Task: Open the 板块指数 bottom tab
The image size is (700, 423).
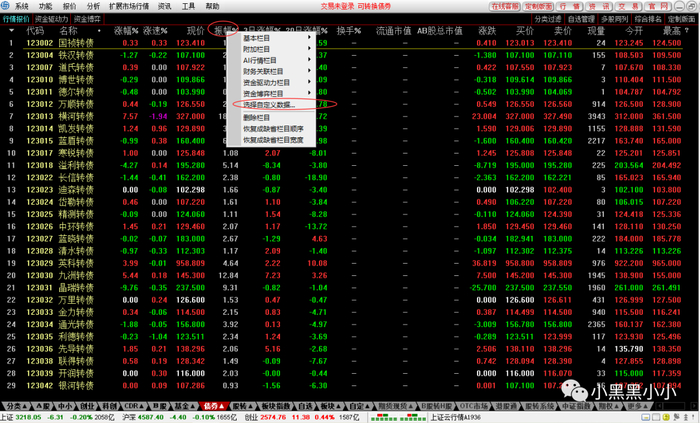Action: coord(275,406)
